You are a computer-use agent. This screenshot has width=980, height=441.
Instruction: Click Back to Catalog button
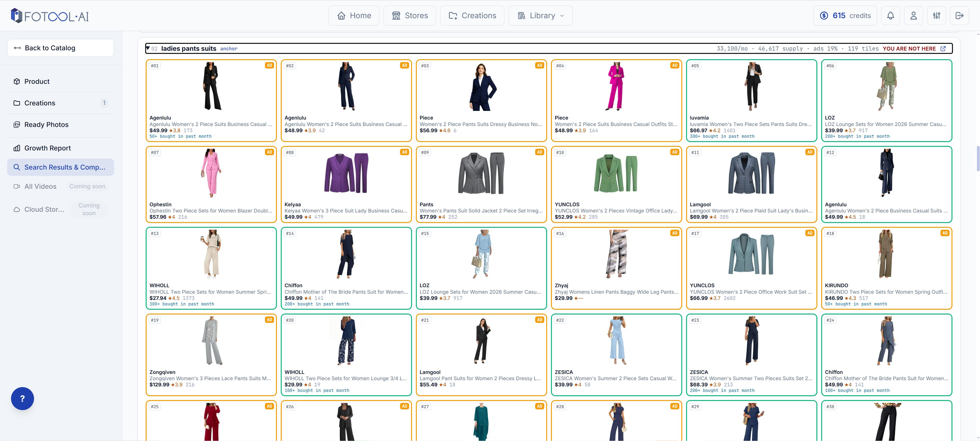pos(61,48)
